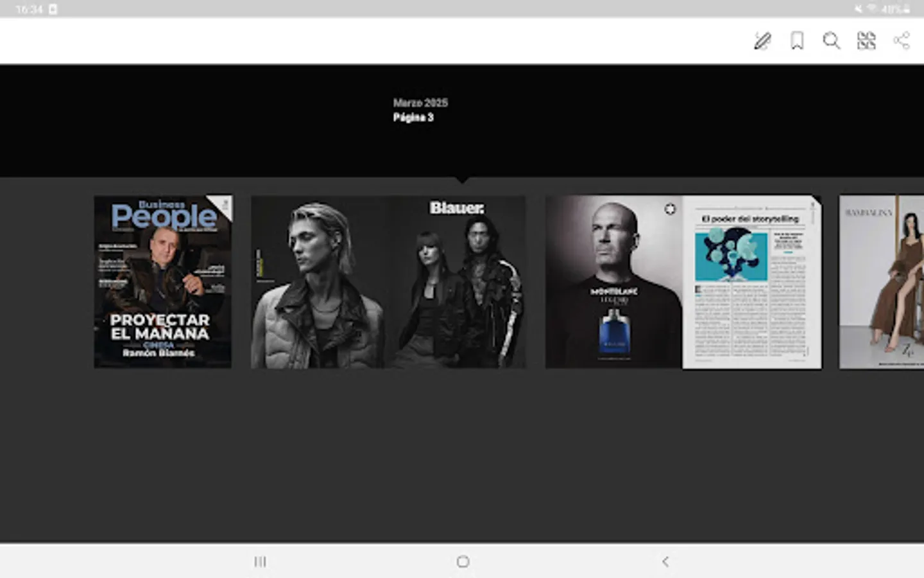Viewport: 924px width, 578px height.
Task: Tap Android home button
Action: 463,562
